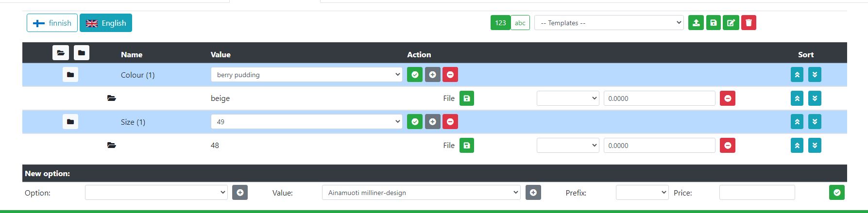
Task: Toggle the 123 numeric sort mode
Action: pyautogui.click(x=500, y=23)
